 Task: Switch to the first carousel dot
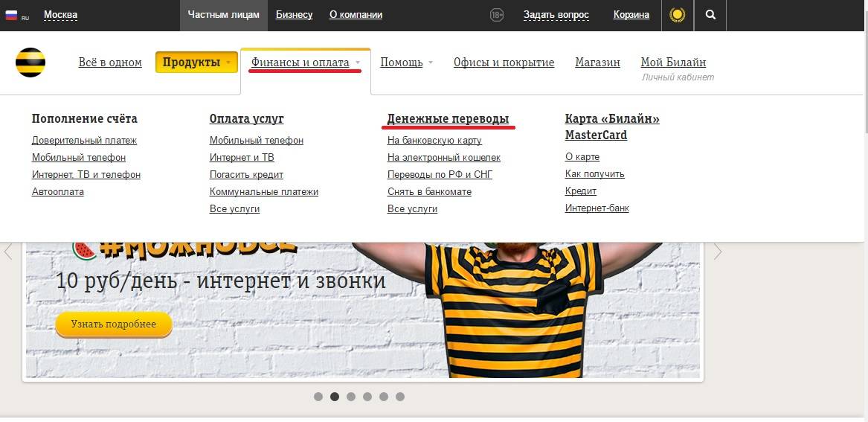(x=318, y=397)
